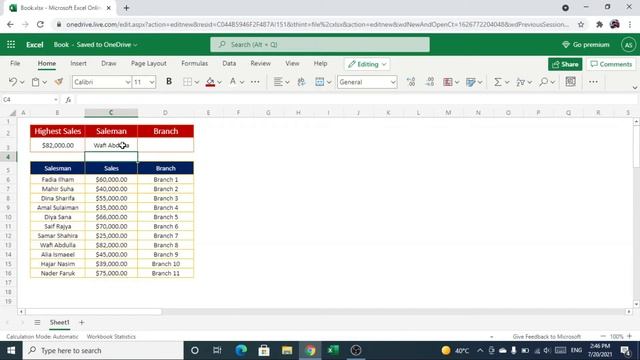Expand borders dropdown arrow
640x360 pixels.
[197, 82]
